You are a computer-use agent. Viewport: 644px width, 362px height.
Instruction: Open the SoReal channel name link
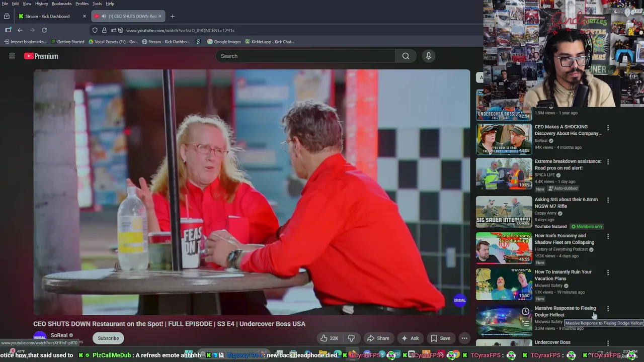(59, 335)
